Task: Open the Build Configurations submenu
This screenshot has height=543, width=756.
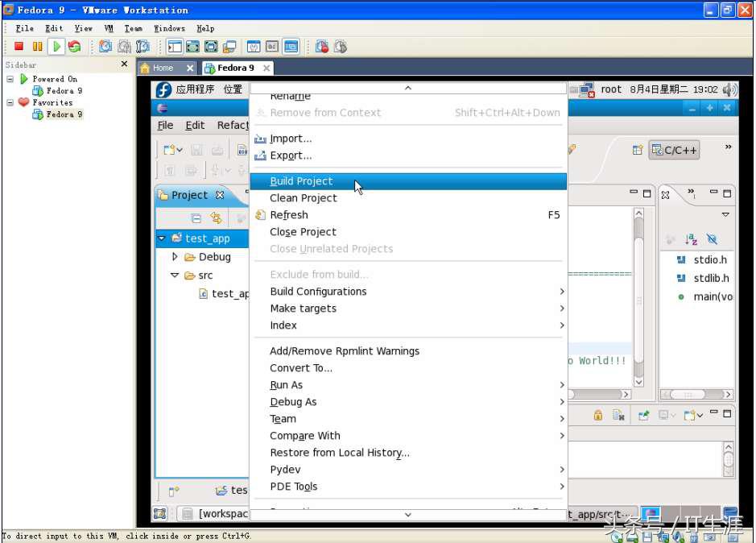Action: pos(318,292)
